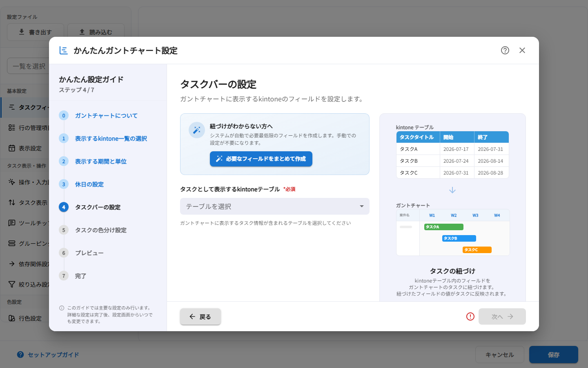Viewport: 588px width, 368px height.
Task: Click the blue タスクB bar in preview
Action: [459, 238]
